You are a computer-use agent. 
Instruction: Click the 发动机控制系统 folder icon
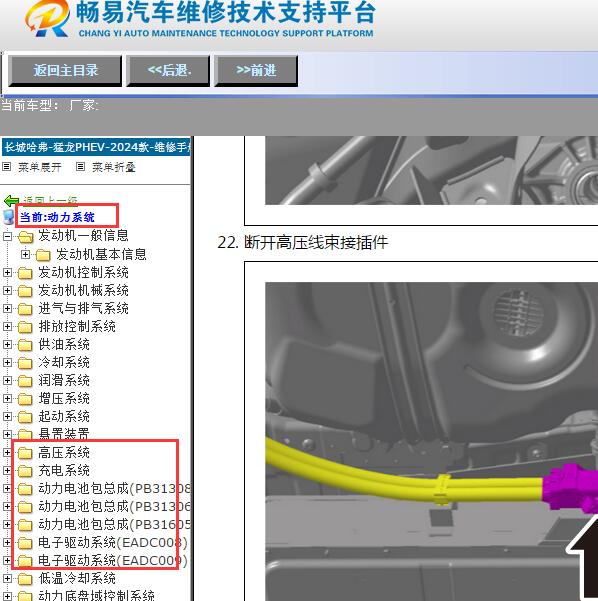[25, 273]
